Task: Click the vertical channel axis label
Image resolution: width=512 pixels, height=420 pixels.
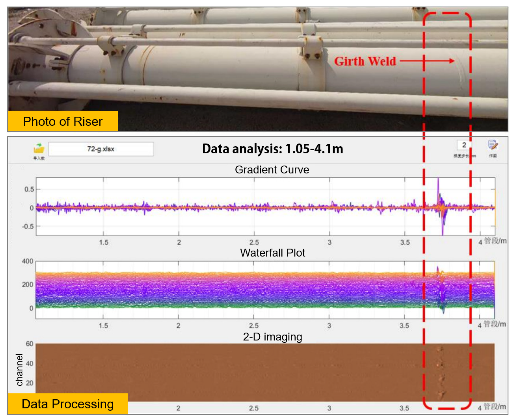Action: tap(19, 370)
